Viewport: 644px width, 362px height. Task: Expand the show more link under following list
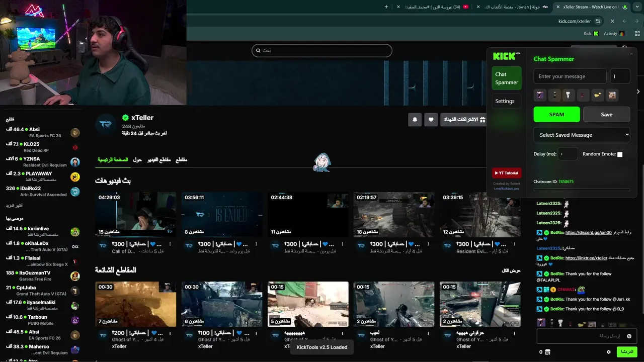(x=14, y=206)
